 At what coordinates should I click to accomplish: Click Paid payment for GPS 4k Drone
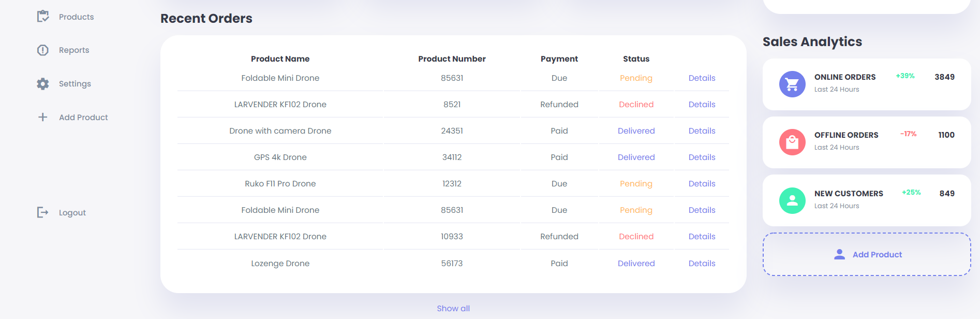[559, 157]
